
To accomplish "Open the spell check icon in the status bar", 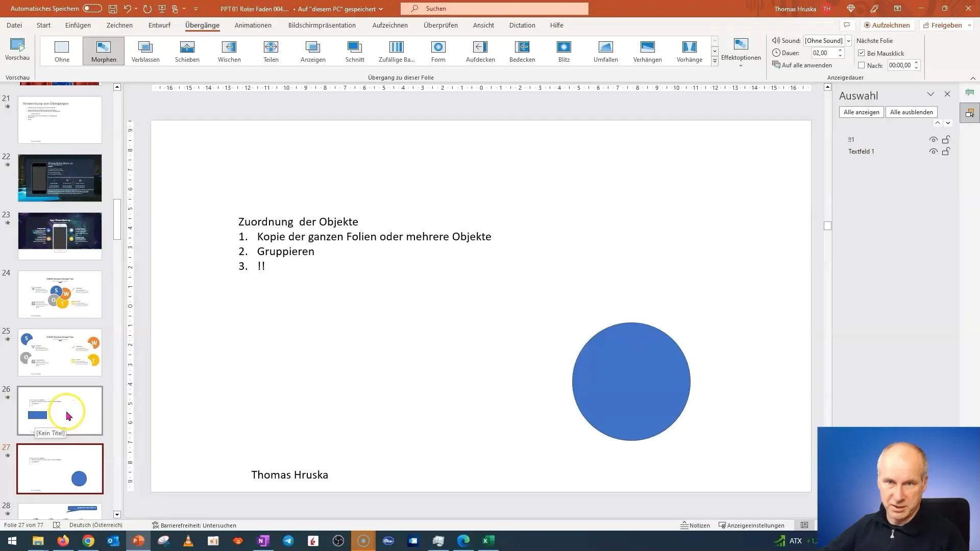I will tap(57, 525).
